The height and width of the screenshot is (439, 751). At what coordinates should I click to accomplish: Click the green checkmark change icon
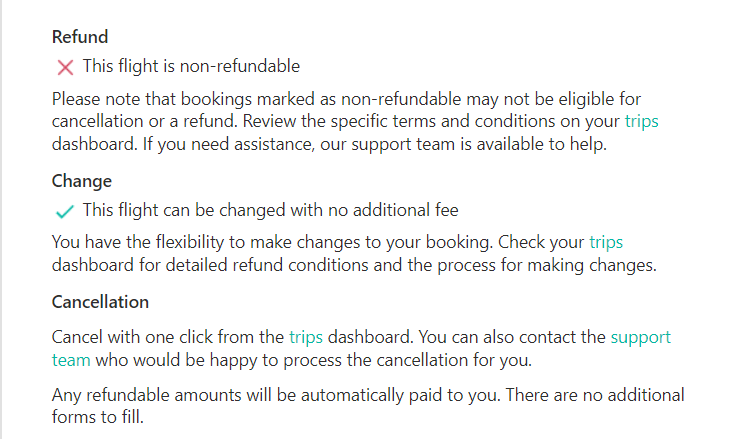pos(65,211)
